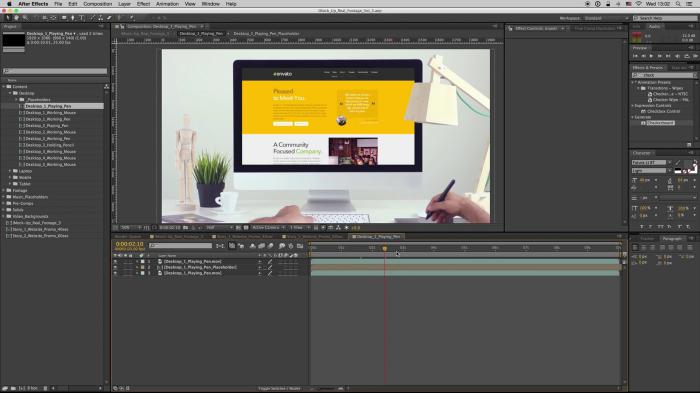Click the Play button in Preview panel

tap(651, 56)
